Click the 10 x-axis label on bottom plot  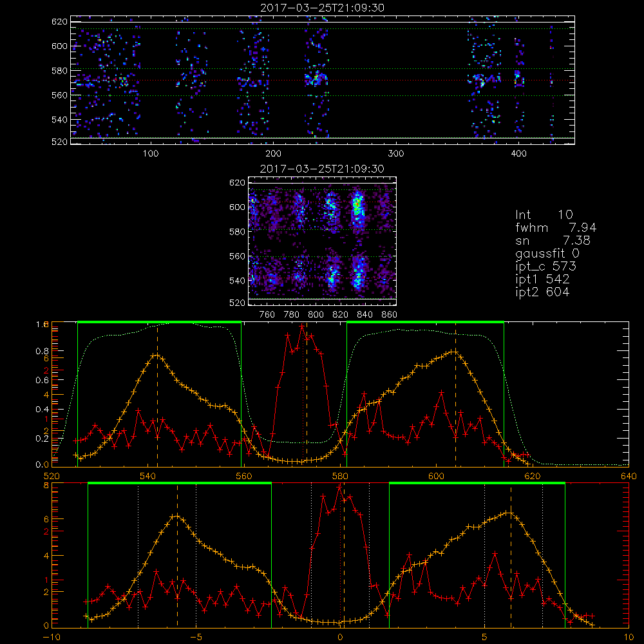point(629,638)
